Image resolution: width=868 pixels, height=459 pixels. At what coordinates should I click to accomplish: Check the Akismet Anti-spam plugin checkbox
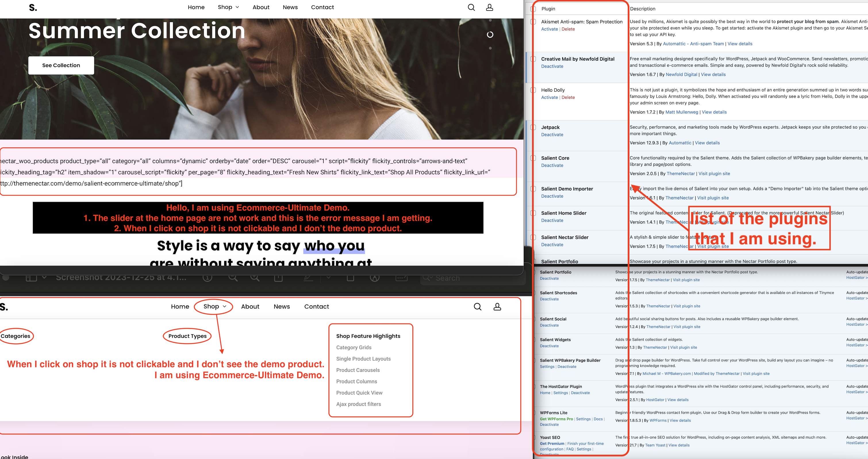pyautogui.click(x=533, y=22)
